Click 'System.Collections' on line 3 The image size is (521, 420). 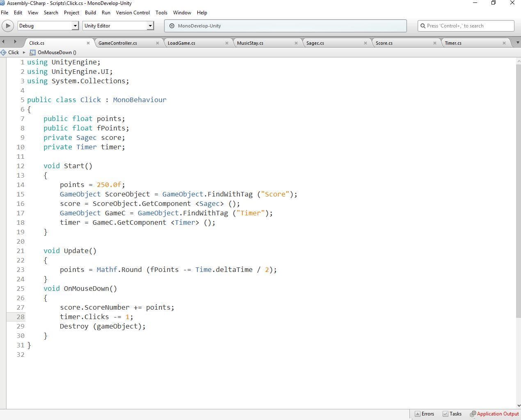pos(88,81)
